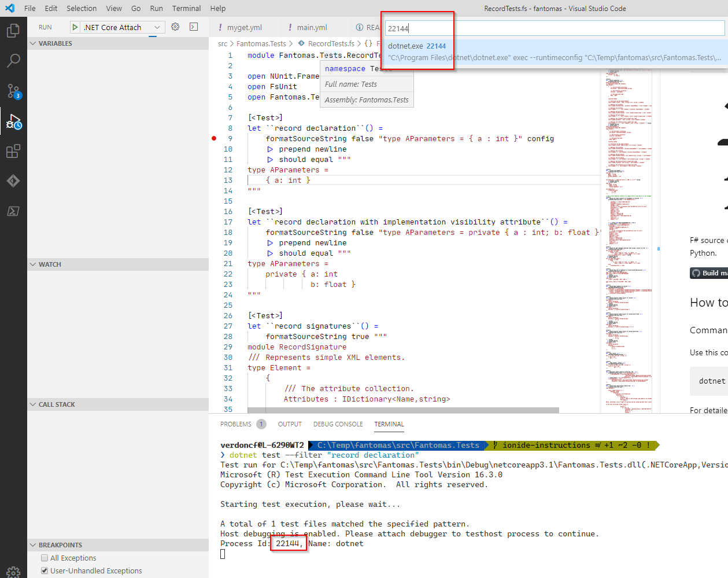Switch to the PROBLEMS panel tab

point(236,424)
